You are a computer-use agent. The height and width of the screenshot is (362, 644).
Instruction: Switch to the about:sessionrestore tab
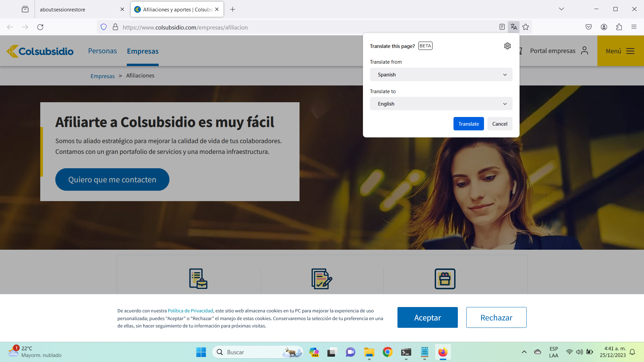pyautogui.click(x=77, y=9)
